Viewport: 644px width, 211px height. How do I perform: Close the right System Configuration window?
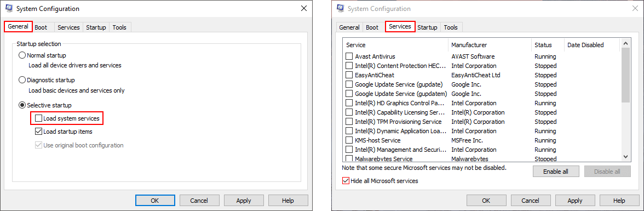click(x=635, y=8)
